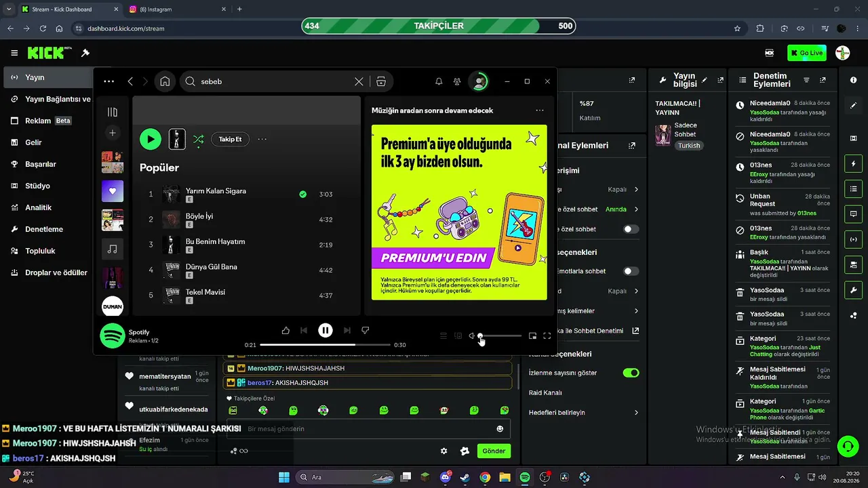This screenshot has height=488, width=868.
Task: Open artist more options dots
Action: coord(262,139)
